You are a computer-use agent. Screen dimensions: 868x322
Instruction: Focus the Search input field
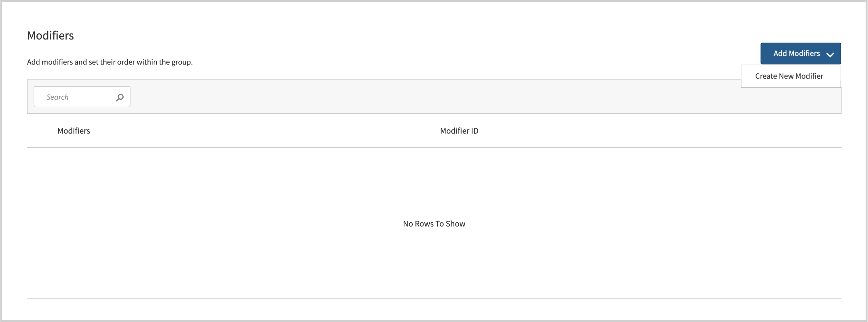(78, 97)
